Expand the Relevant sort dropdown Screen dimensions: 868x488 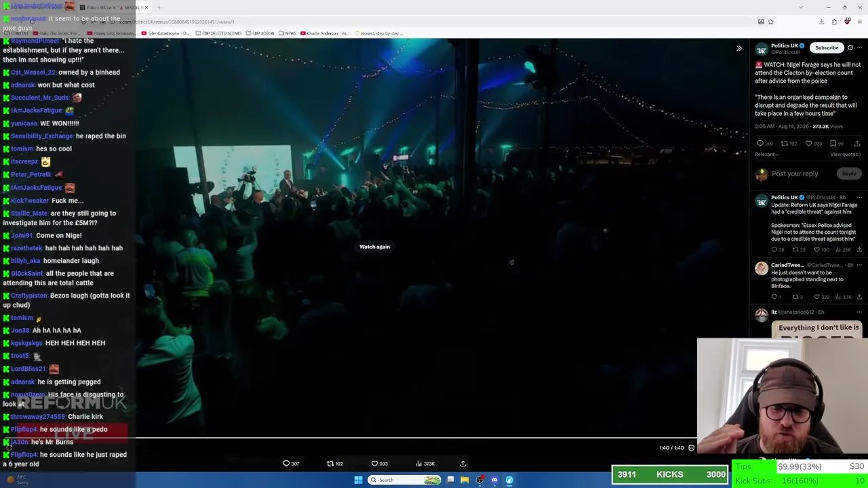tap(766, 155)
